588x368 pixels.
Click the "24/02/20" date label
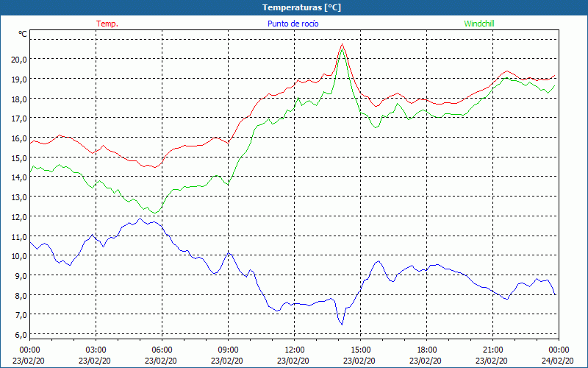tap(558, 361)
